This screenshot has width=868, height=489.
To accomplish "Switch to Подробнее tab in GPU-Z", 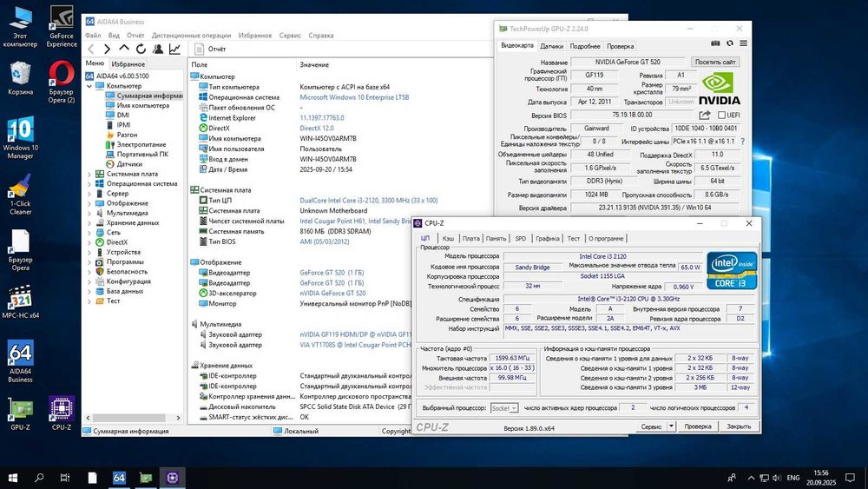I will (x=584, y=47).
